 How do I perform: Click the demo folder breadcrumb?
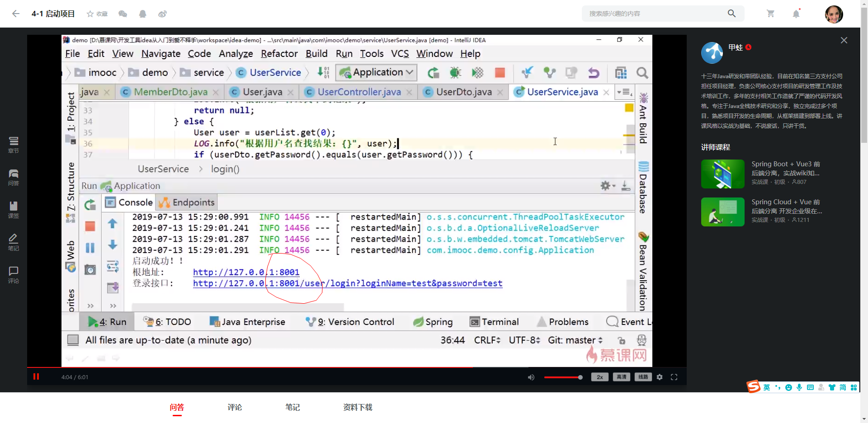pos(148,72)
